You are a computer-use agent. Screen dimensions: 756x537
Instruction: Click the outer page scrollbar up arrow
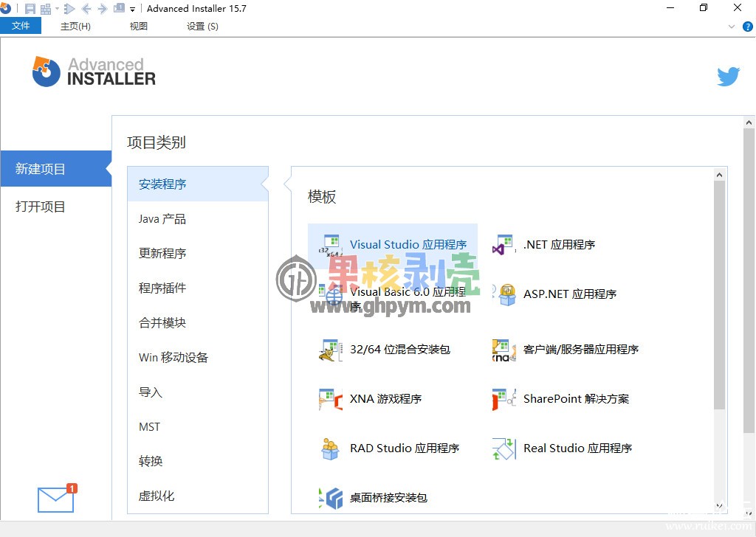click(x=749, y=122)
